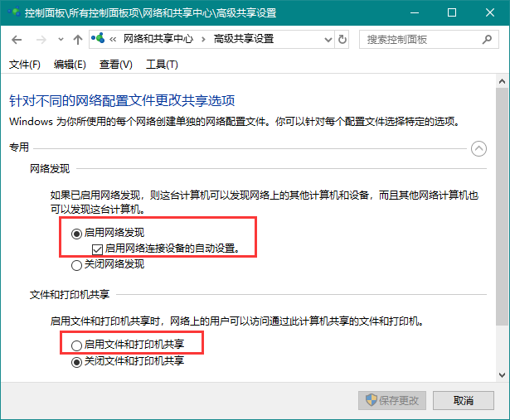Viewport: 510px width, 420px height.
Task: Open the 编辑(E) menu
Action: (70, 65)
